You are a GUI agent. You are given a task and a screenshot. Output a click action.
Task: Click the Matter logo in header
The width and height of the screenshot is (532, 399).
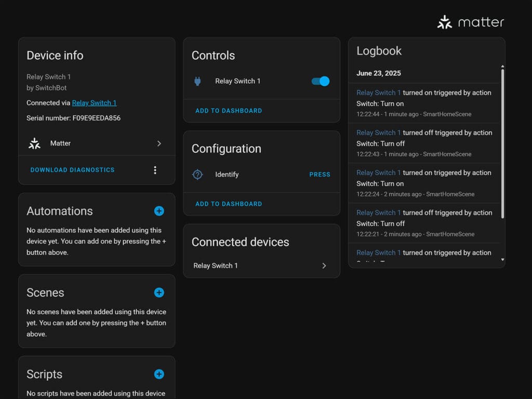[470, 22]
